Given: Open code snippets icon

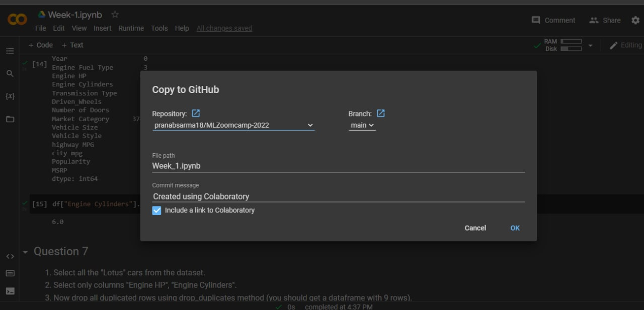Looking at the screenshot, I should pos(10,256).
